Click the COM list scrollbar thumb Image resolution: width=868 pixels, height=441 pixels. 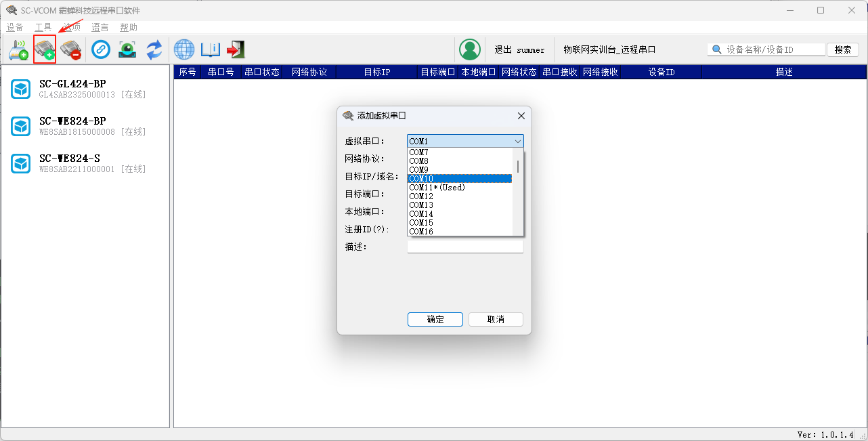click(x=518, y=167)
